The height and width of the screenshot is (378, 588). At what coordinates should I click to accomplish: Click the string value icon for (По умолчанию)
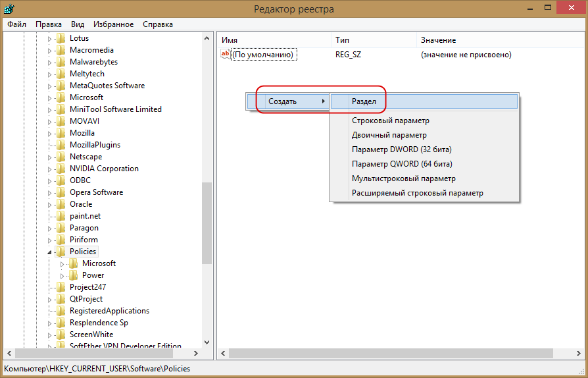tap(226, 55)
